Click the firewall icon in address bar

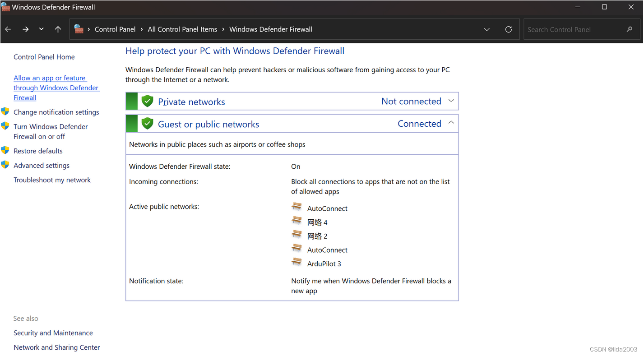tap(79, 29)
